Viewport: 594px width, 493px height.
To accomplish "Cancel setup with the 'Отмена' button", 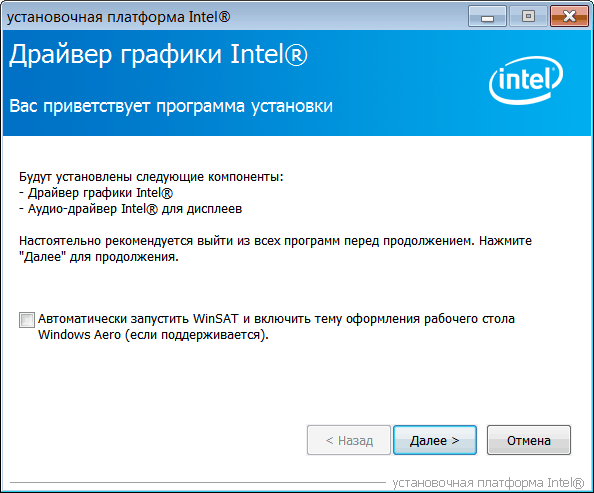I will click(528, 440).
